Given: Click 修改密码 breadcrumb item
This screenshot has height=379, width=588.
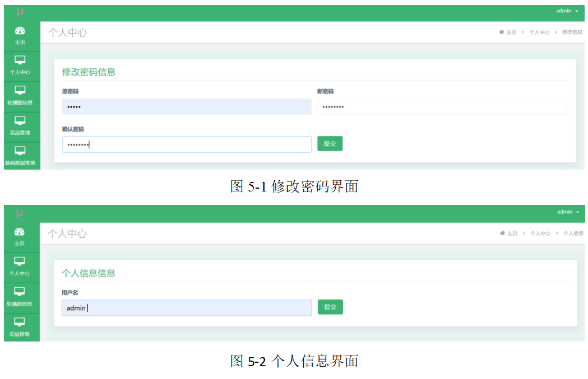Looking at the screenshot, I should 572,32.
